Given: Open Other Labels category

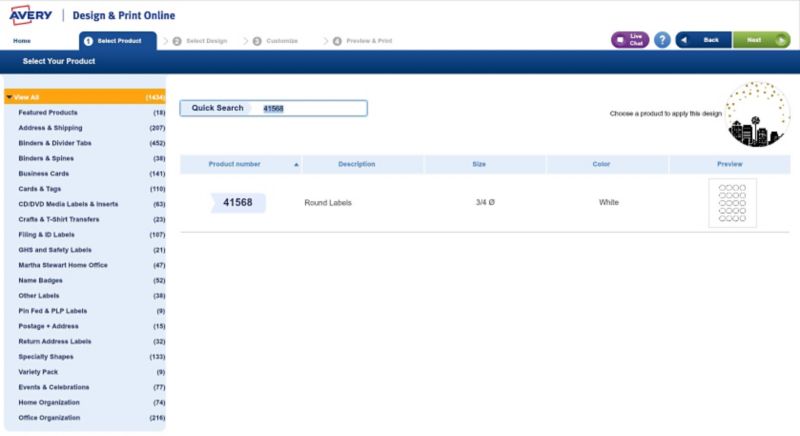Looking at the screenshot, I should (39, 296).
